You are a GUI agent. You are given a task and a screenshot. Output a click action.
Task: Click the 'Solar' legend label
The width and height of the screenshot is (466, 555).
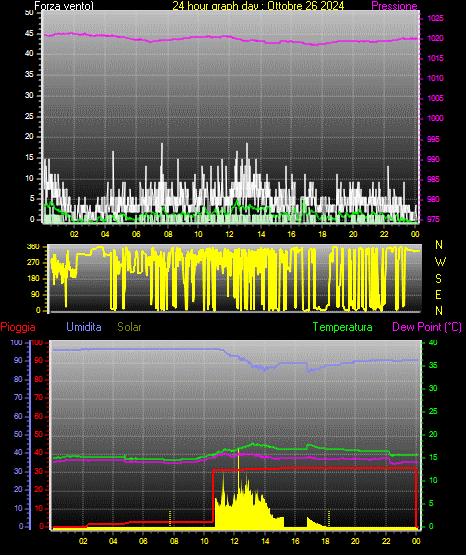pos(129,327)
